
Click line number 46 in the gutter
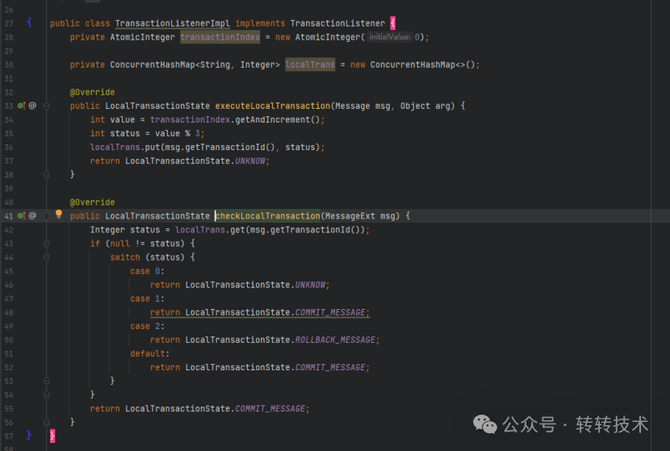[x=9, y=285]
